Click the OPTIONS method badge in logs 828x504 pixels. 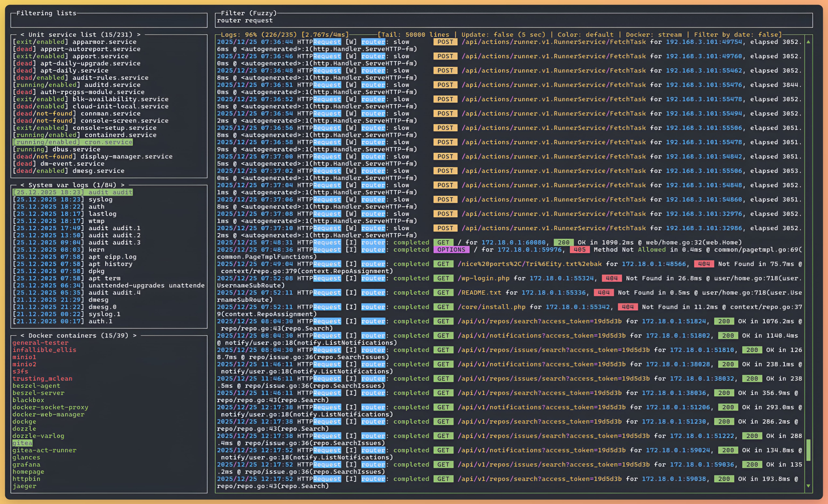pyautogui.click(x=451, y=250)
